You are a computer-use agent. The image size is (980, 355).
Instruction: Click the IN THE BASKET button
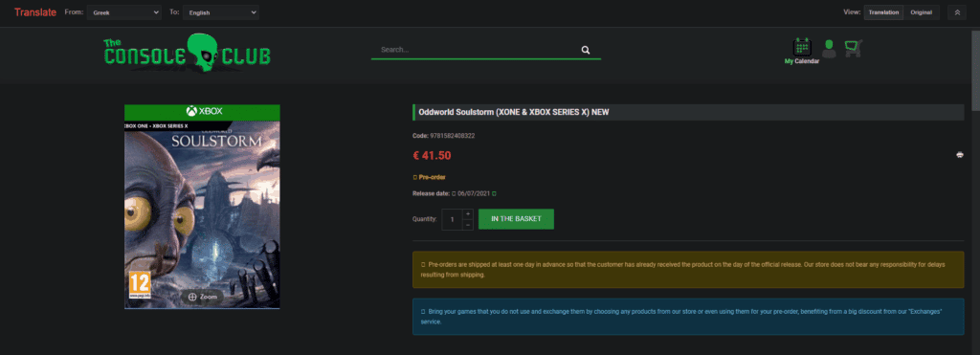pyautogui.click(x=516, y=219)
